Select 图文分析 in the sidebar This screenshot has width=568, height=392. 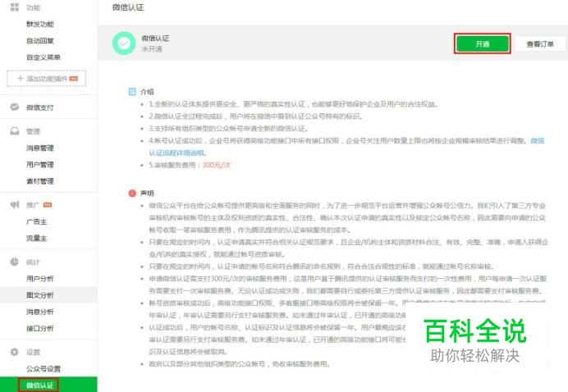40,295
